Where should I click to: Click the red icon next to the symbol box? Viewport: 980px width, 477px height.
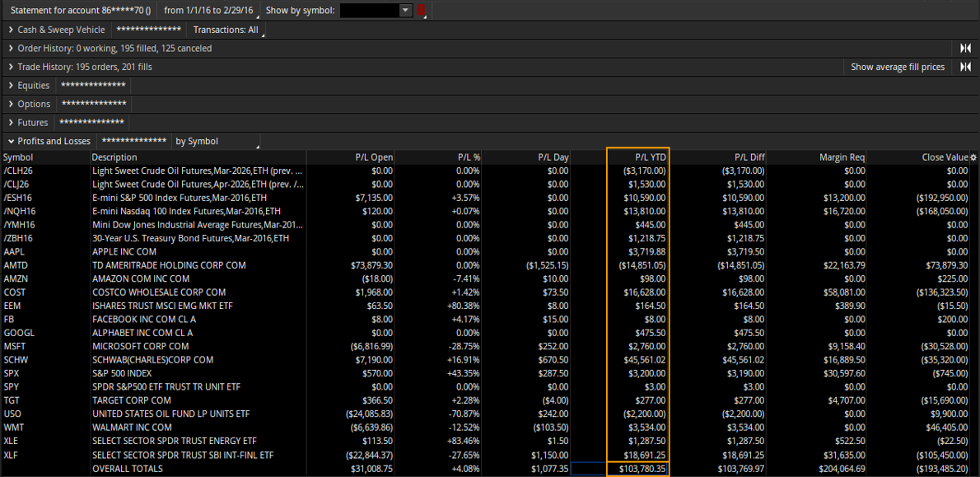422,11
